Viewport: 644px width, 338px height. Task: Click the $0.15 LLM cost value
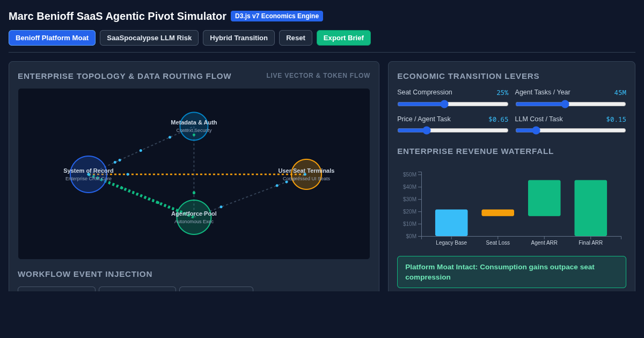click(616, 120)
